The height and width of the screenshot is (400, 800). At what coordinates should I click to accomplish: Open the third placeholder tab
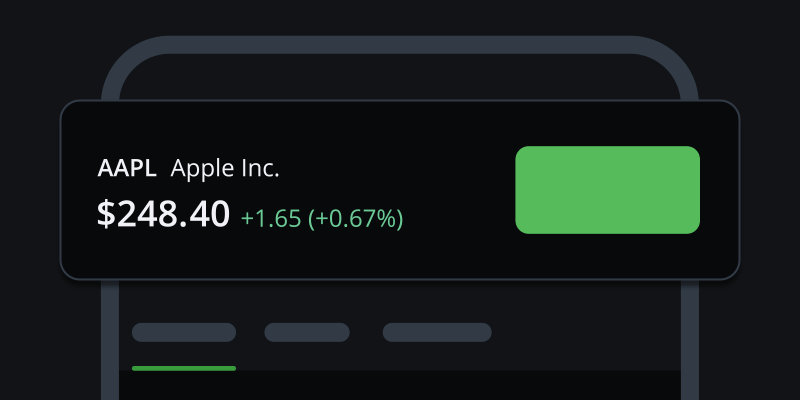point(437,333)
